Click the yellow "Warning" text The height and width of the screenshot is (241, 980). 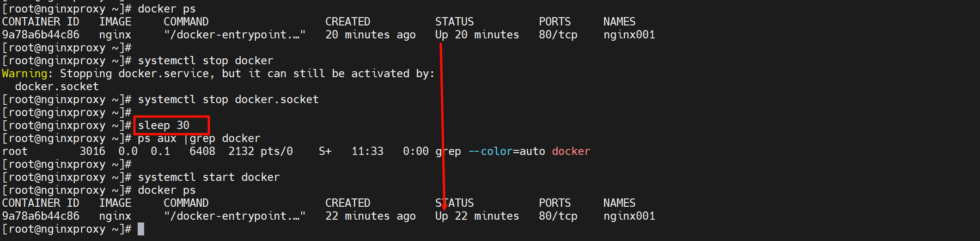pyautogui.click(x=24, y=74)
